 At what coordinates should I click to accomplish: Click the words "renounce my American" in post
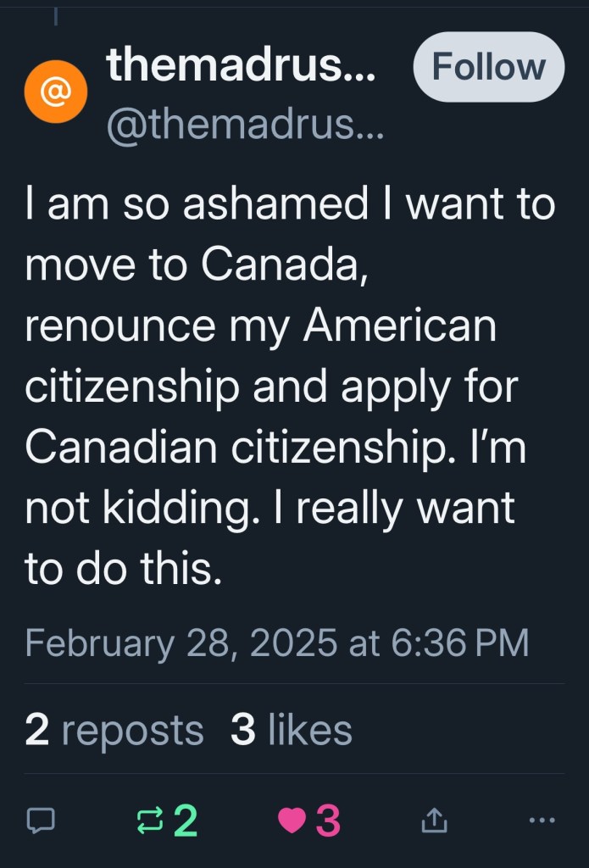pos(259,325)
